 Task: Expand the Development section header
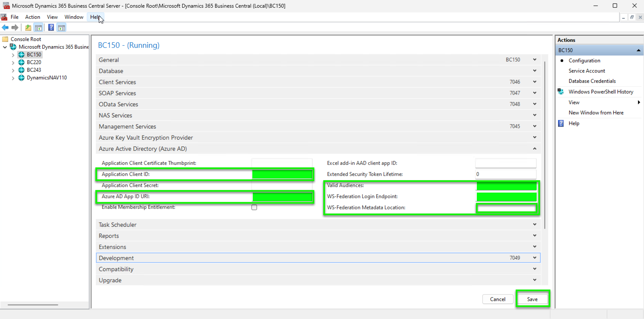pos(318,258)
